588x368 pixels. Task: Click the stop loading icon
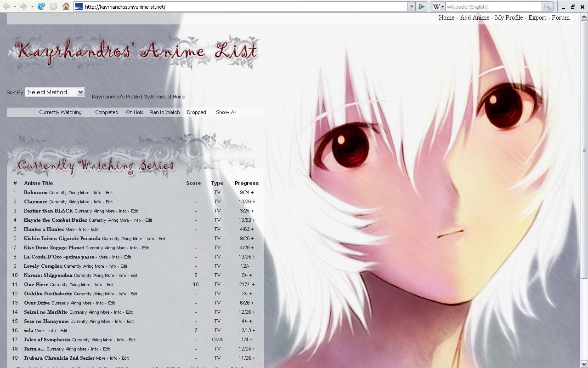(x=53, y=6)
